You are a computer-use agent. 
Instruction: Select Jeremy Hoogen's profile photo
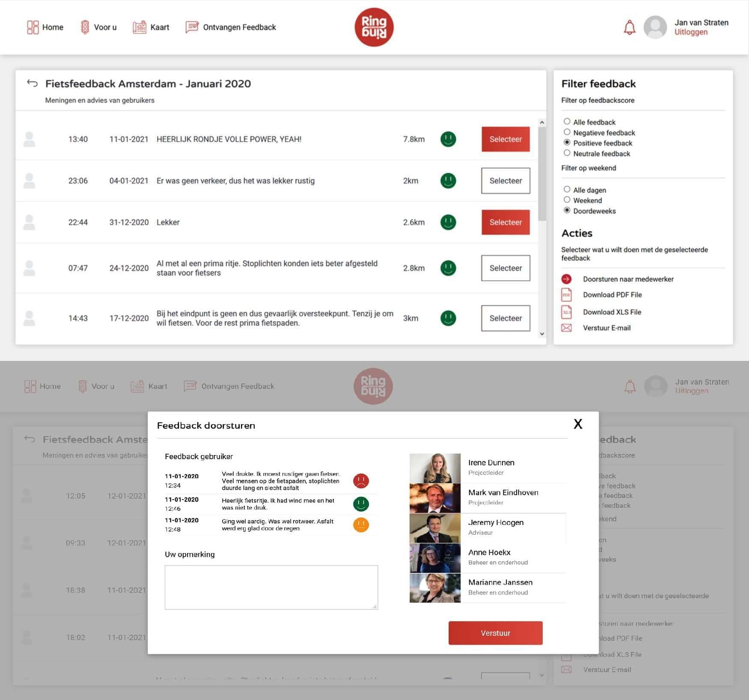point(435,528)
